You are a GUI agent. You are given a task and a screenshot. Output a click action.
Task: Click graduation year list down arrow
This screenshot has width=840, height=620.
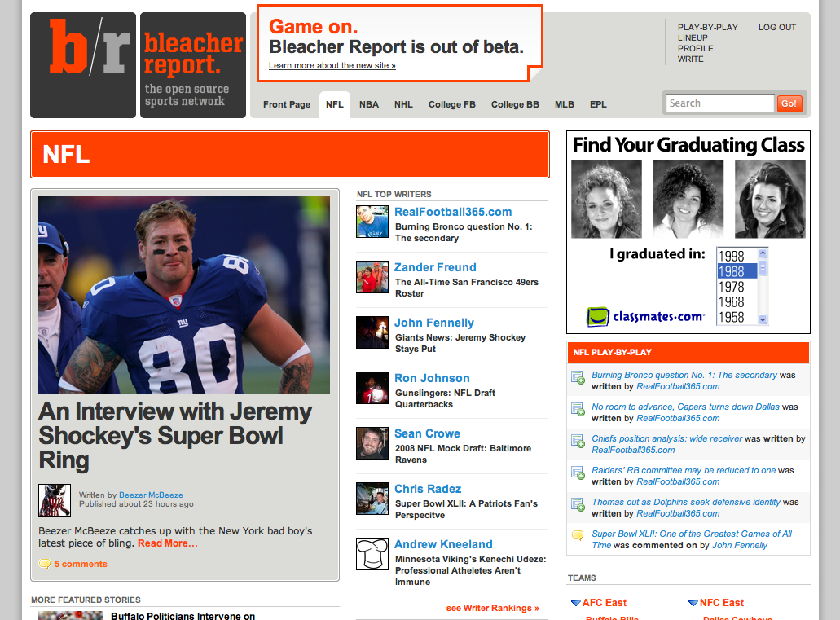[x=763, y=319]
